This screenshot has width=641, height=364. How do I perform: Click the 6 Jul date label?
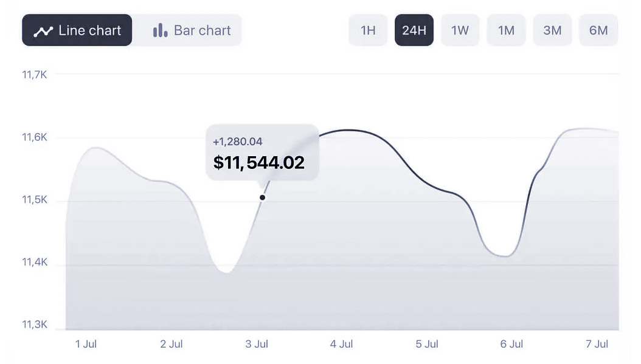coord(511,344)
